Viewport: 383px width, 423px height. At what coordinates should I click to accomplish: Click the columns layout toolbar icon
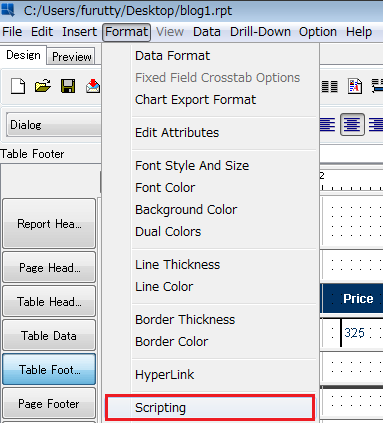pos(329,86)
